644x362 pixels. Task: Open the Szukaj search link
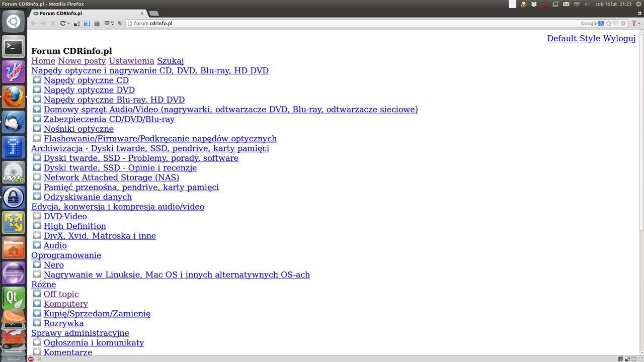[x=171, y=61]
